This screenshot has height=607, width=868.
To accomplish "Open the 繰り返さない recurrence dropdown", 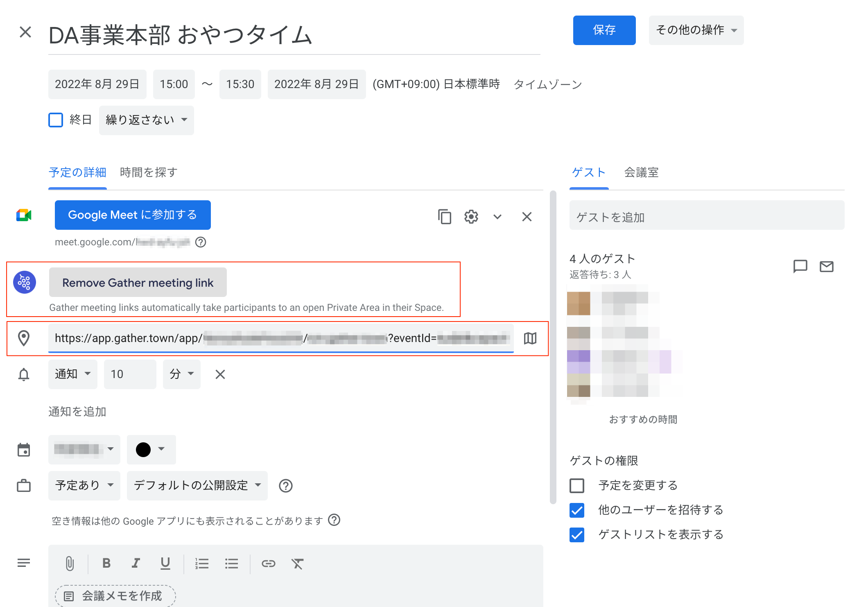I will 146,120.
